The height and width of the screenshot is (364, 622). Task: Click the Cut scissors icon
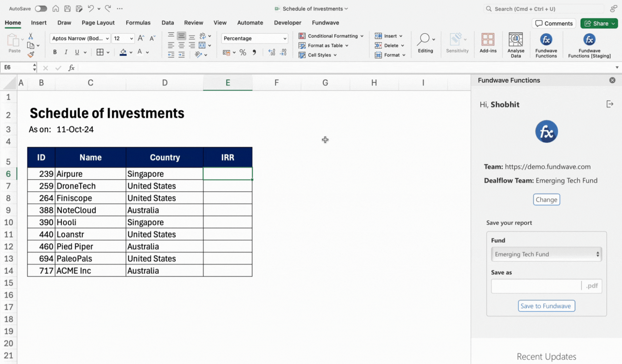31,36
